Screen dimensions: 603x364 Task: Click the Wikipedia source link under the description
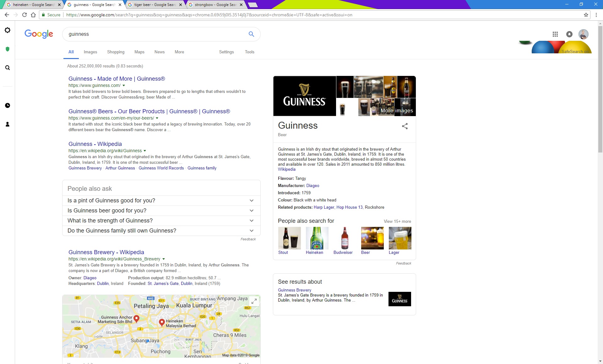coord(287,169)
